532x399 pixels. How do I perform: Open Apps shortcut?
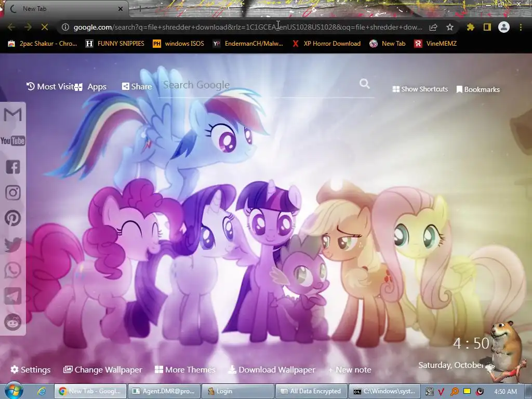point(91,87)
